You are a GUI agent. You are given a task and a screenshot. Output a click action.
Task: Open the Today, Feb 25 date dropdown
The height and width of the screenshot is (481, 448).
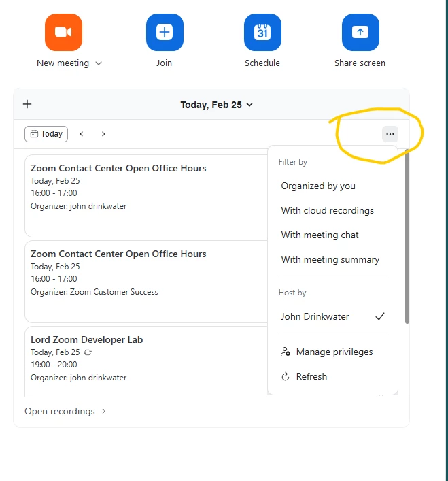pyautogui.click(x=217, y=105)
